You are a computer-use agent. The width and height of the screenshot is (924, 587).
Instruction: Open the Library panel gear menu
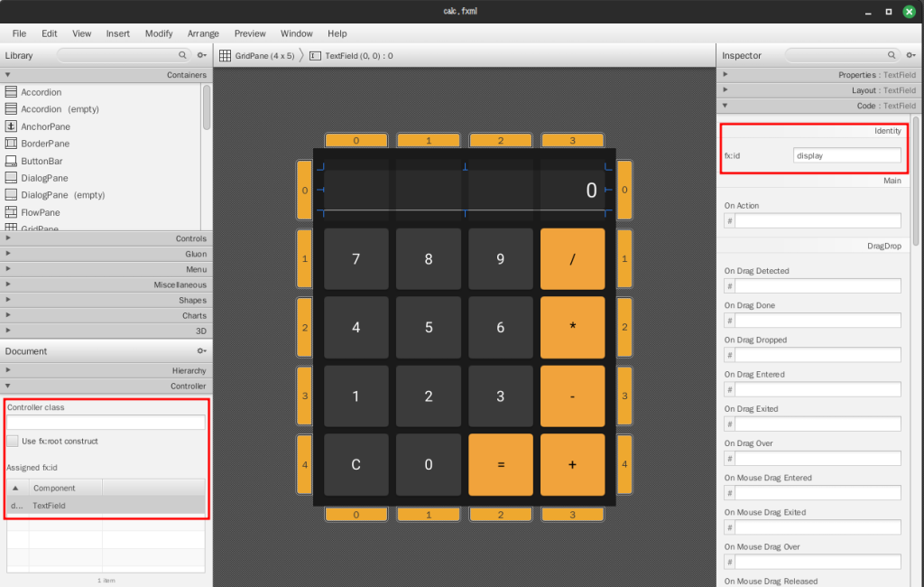[202, 55]
